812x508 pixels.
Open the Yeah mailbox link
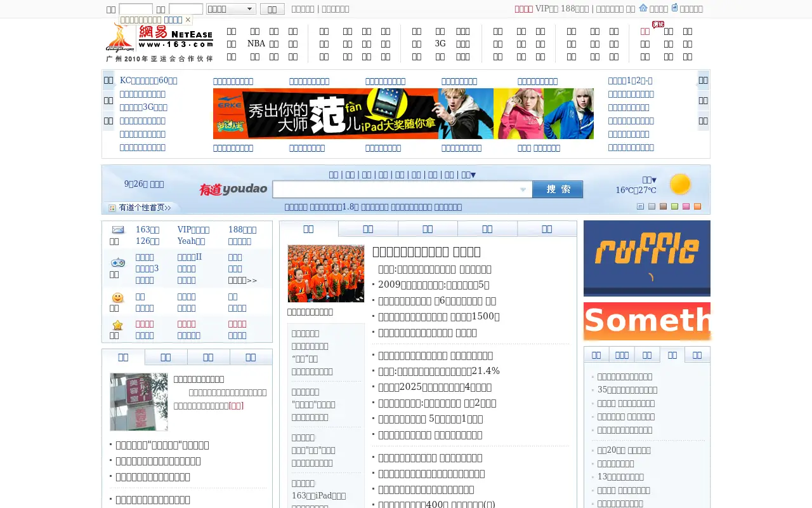pos(191,241)
